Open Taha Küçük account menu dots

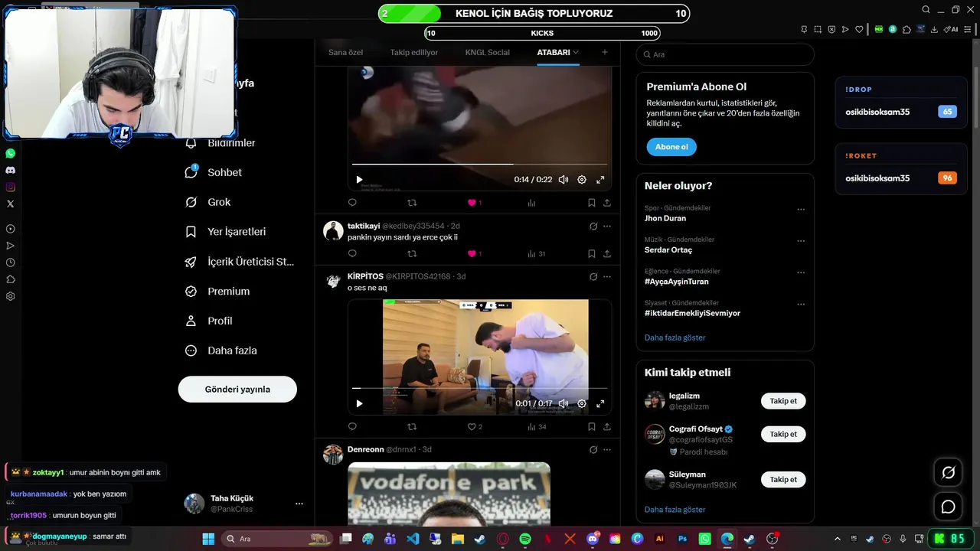point(299,504)
